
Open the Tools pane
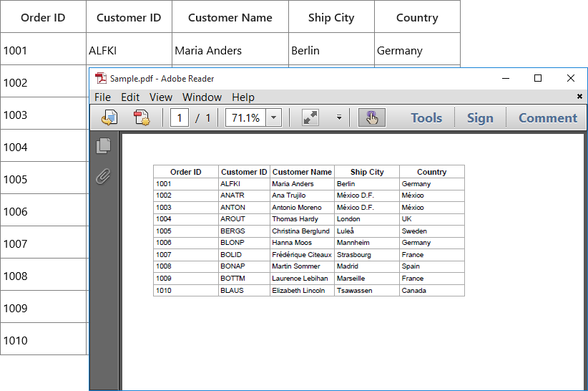pyautogui.click(x=426, y=118)
